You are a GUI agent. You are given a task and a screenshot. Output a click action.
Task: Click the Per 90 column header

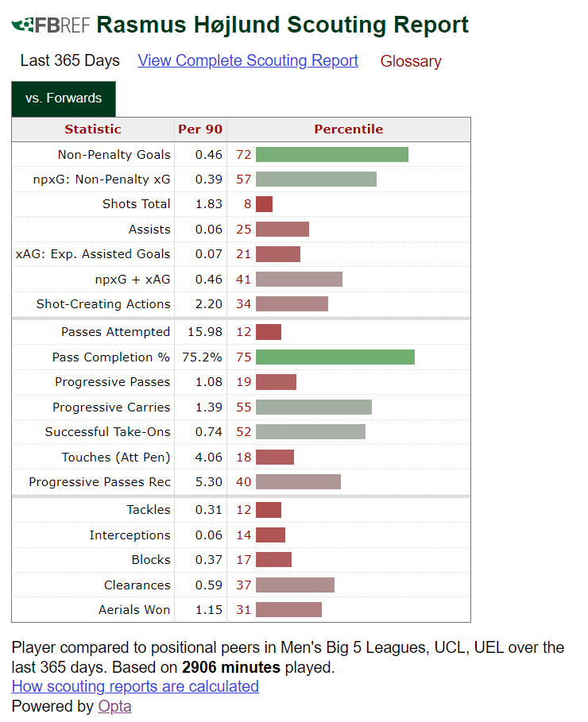[x=200, y=129]
